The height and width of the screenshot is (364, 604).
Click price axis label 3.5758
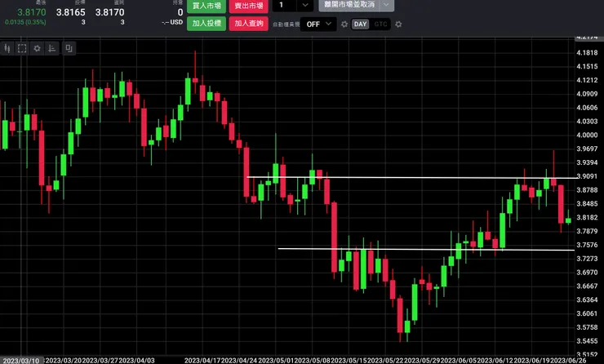tap(587, 327)
